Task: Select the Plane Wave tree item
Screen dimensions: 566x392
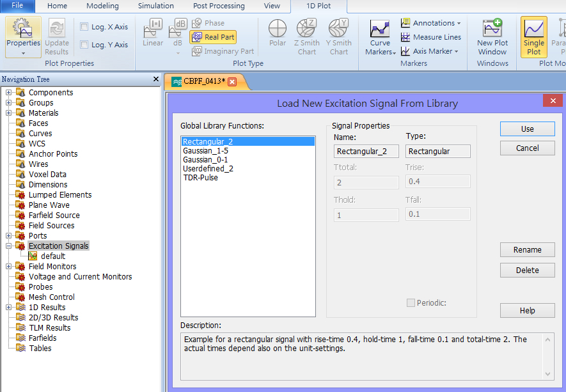Action: (49, 205)
